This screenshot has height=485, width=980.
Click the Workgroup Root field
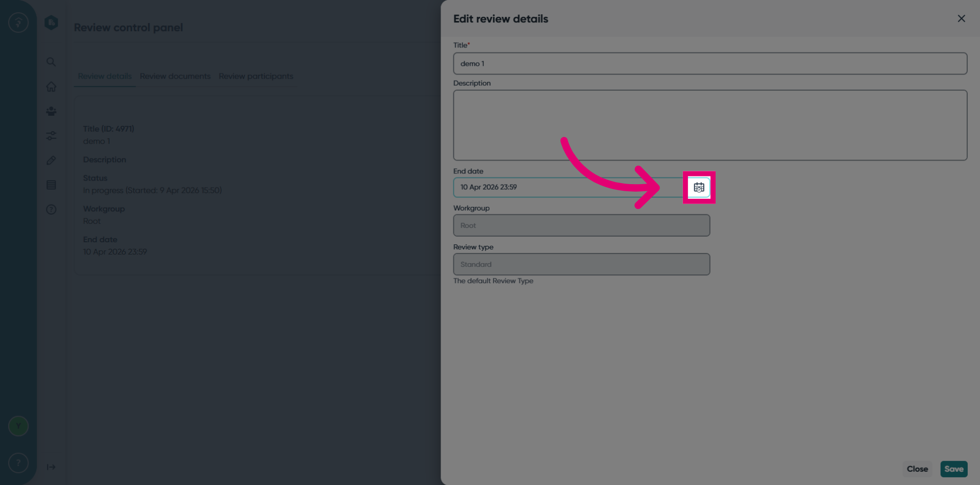pyautogui.click(x=581, y=225)
